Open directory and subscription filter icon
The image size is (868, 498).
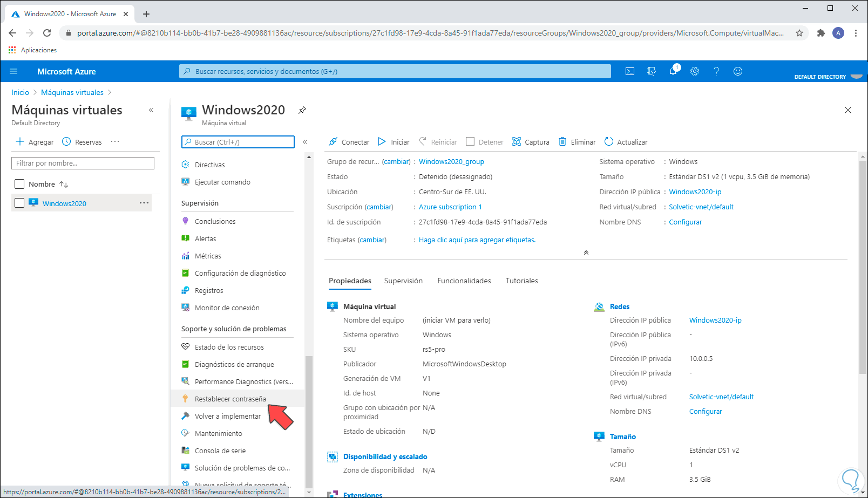tap(652, 71)
